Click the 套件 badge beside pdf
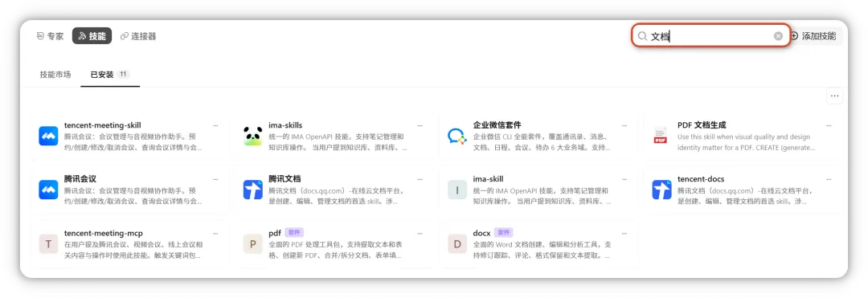868x298 pixels. [294, 233]
